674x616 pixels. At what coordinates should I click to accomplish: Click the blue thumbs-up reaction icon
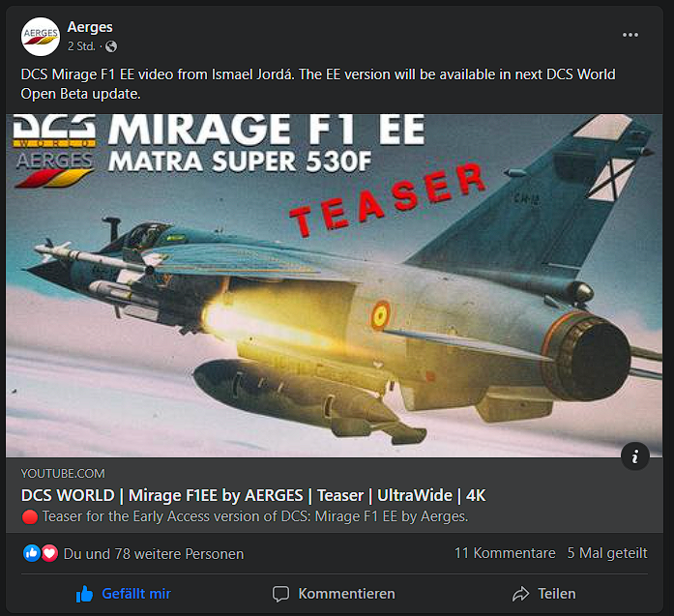[32, 553]
